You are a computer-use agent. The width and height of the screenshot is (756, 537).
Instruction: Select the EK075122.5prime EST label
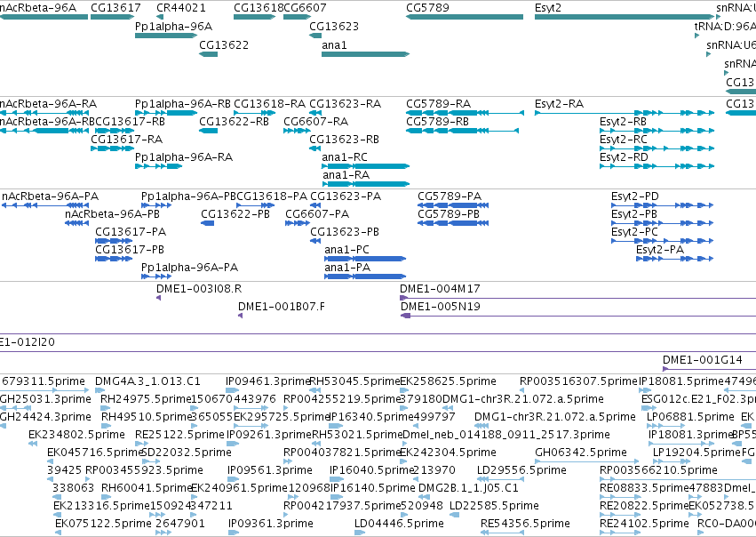[103, 524]
